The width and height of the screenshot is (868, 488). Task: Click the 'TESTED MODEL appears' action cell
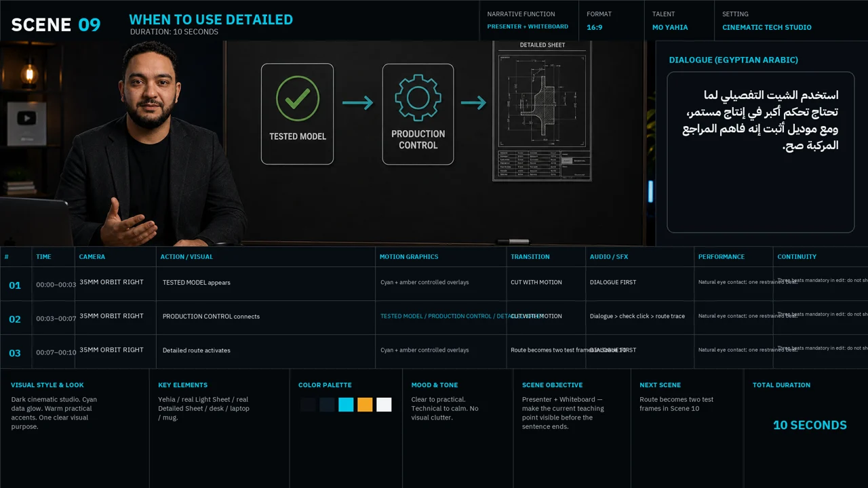[197, 283]
